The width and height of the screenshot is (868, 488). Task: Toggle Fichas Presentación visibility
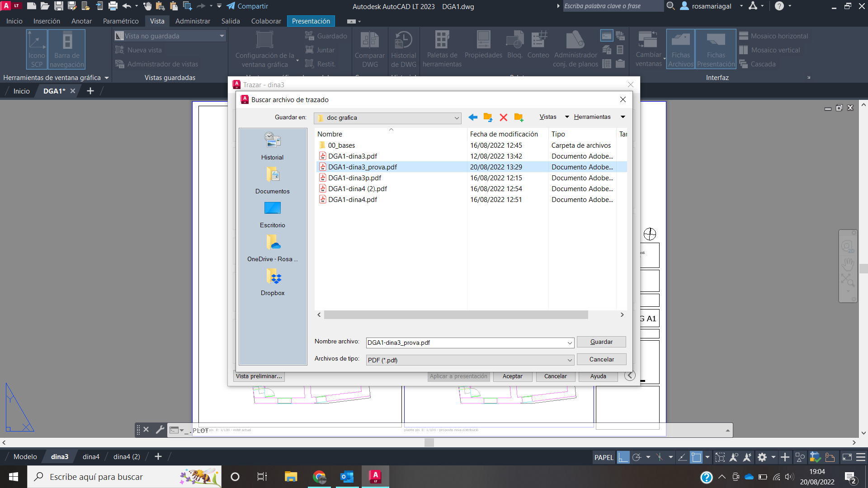click(716, 48)
